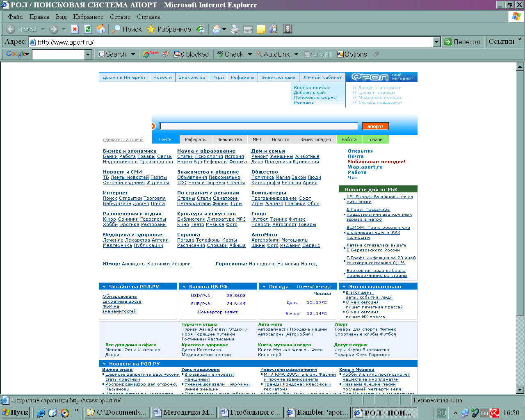Image resolution: width=525 pixels, height=420 pixels.
Task: Switch to the Рефераты search tab
Action: click(x=196, y=139)
